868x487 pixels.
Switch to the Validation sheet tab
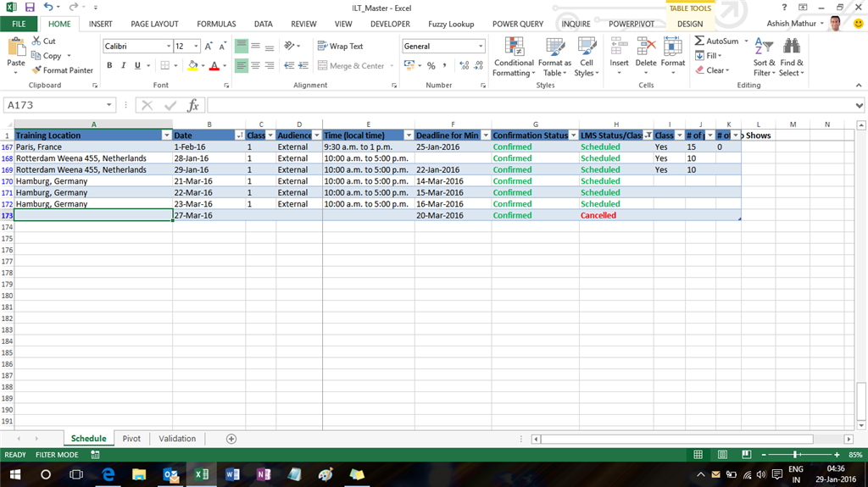pos(177,439)
